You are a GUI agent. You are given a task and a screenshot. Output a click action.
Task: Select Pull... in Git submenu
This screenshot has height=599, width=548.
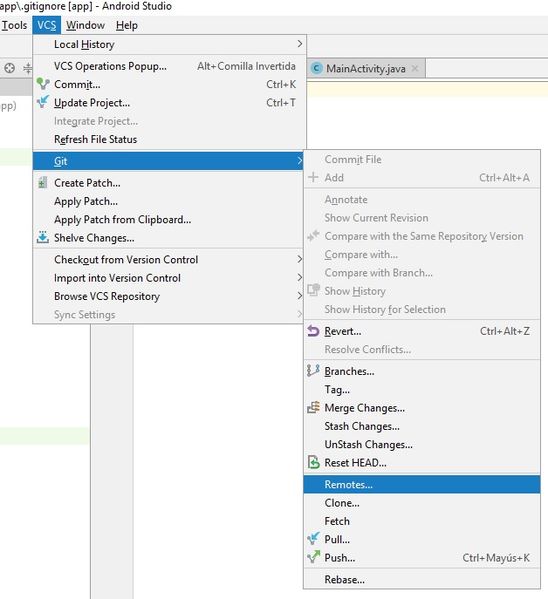[x=422, y=540]
